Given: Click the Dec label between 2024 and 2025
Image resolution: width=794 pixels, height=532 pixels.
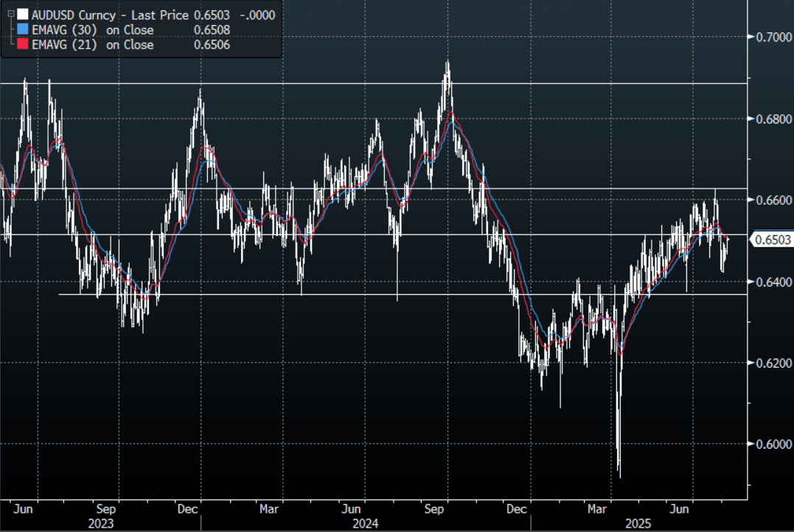Looking at the screenshot, I should 520,509.
